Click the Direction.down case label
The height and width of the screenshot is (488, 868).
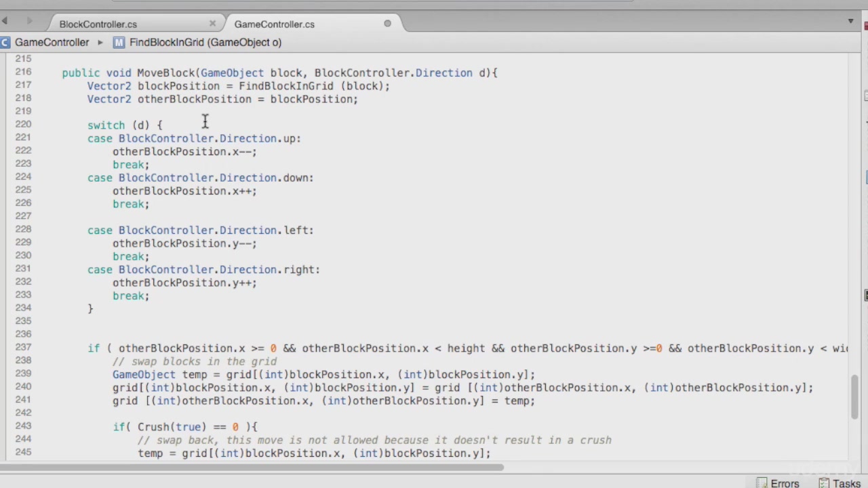(200, 178)
